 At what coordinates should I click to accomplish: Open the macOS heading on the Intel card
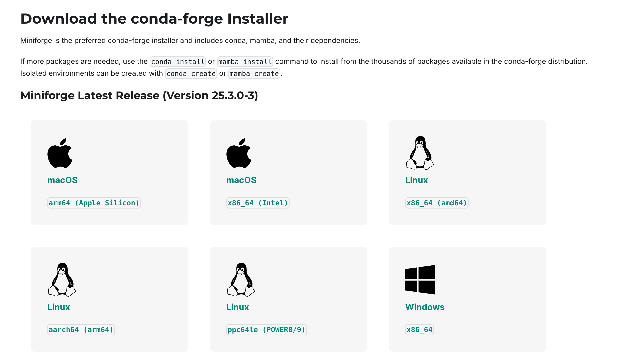[x=241, y=180]
